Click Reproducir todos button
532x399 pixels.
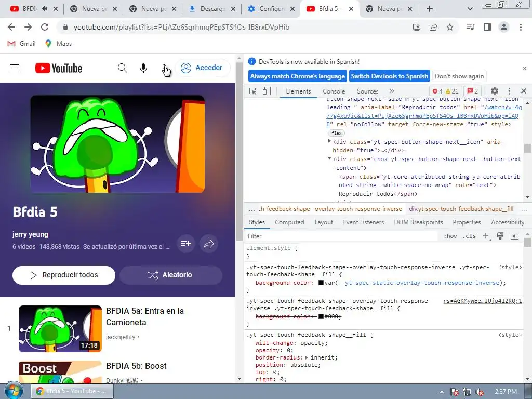tap(64, 275)
